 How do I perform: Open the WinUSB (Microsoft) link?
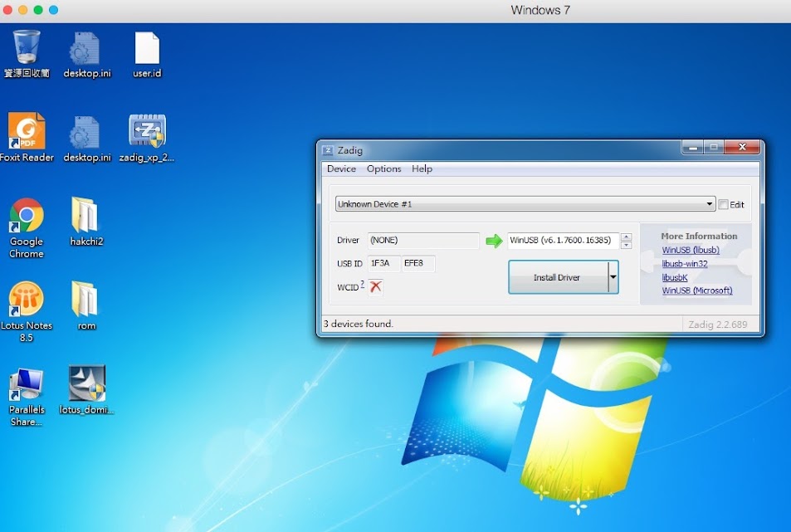click(697, 290)
